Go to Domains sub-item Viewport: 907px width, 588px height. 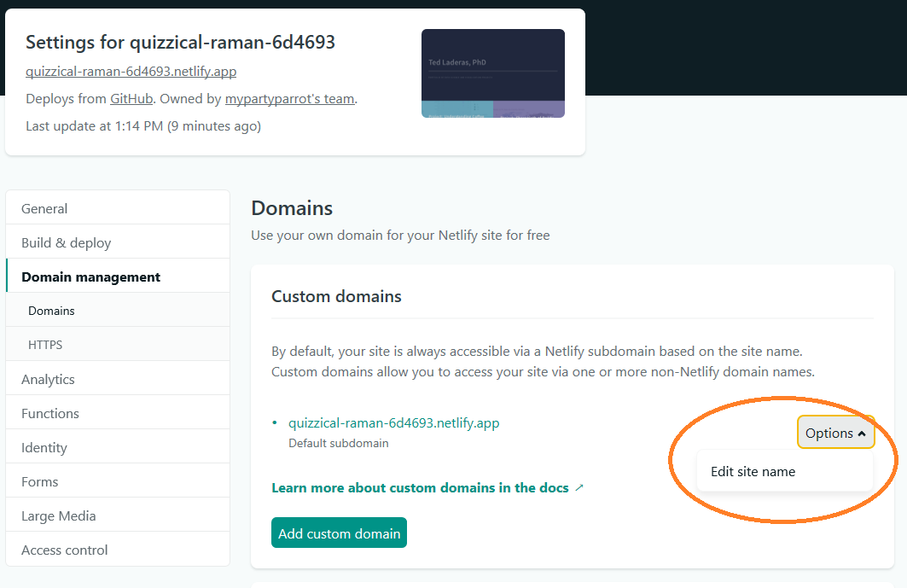(118, 311)
